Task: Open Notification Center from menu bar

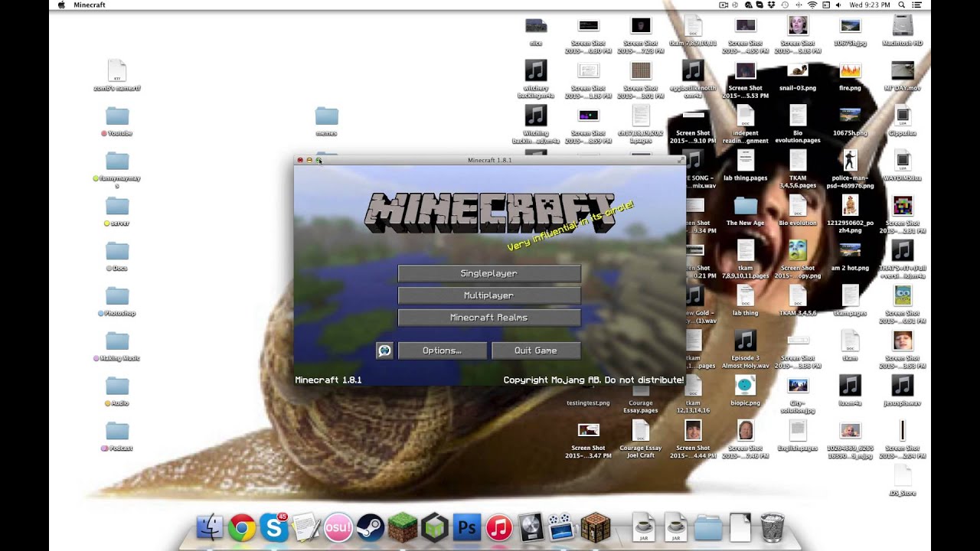Action: [x=916, y=5]
